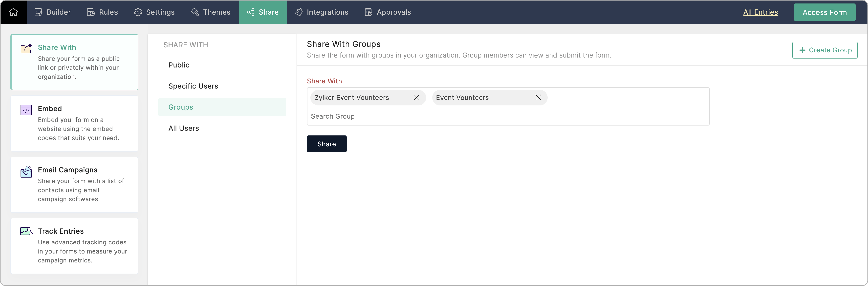Open the Settings tab

pyautogui.click(x=154, y=12)
